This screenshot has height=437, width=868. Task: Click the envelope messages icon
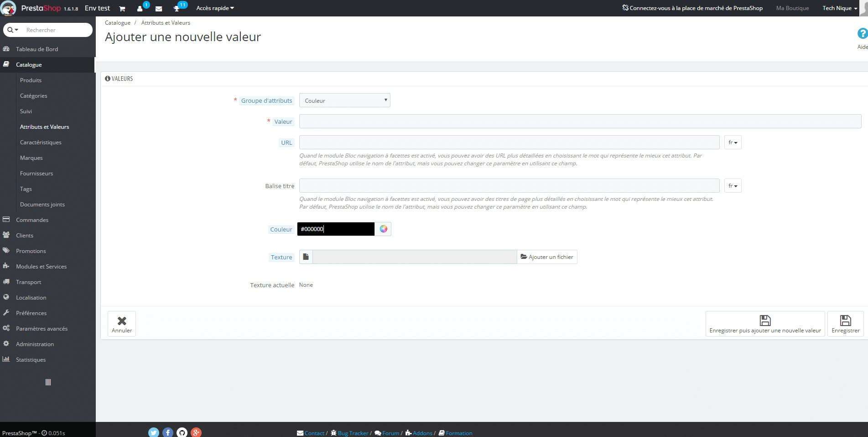[159, 9]
